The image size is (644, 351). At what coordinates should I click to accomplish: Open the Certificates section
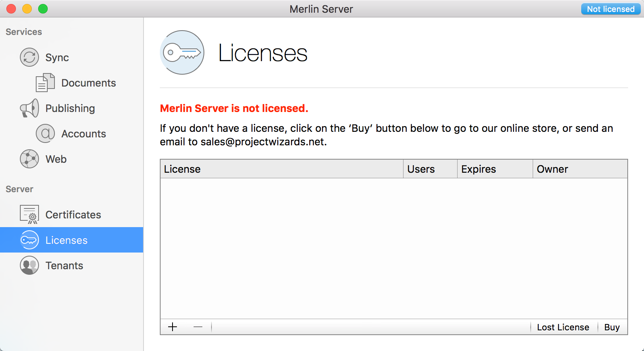[x=72, y=214]
